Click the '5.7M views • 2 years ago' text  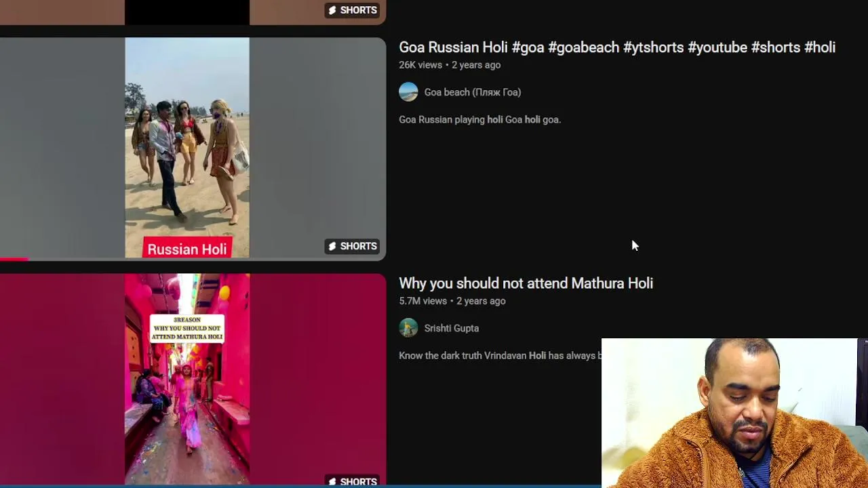[452, 301]
